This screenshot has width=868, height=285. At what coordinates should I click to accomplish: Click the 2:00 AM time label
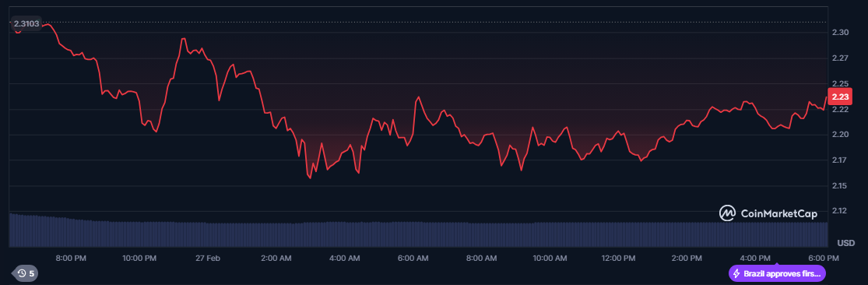(276, 258)
